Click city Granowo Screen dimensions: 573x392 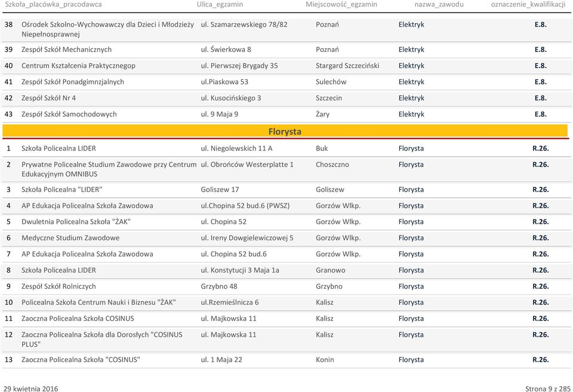pyautogui.click(x=330, y=270)
